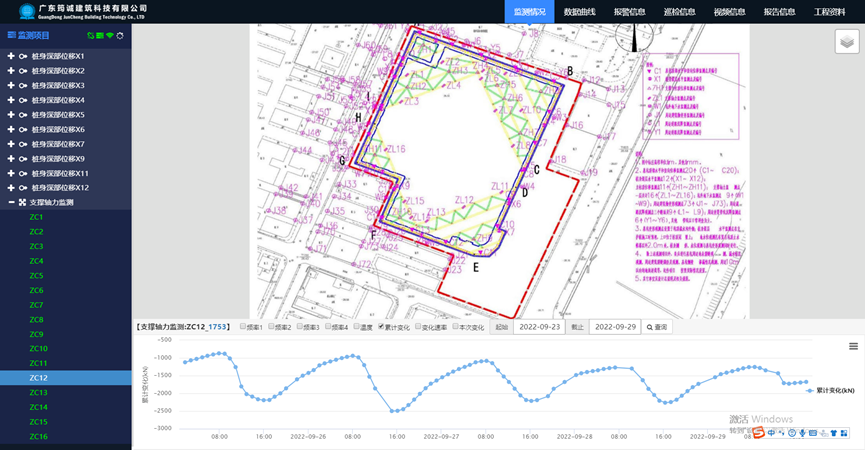Open the chart hamburger export menu
Screen dimensions: 865x450
[x=853, y=346]
